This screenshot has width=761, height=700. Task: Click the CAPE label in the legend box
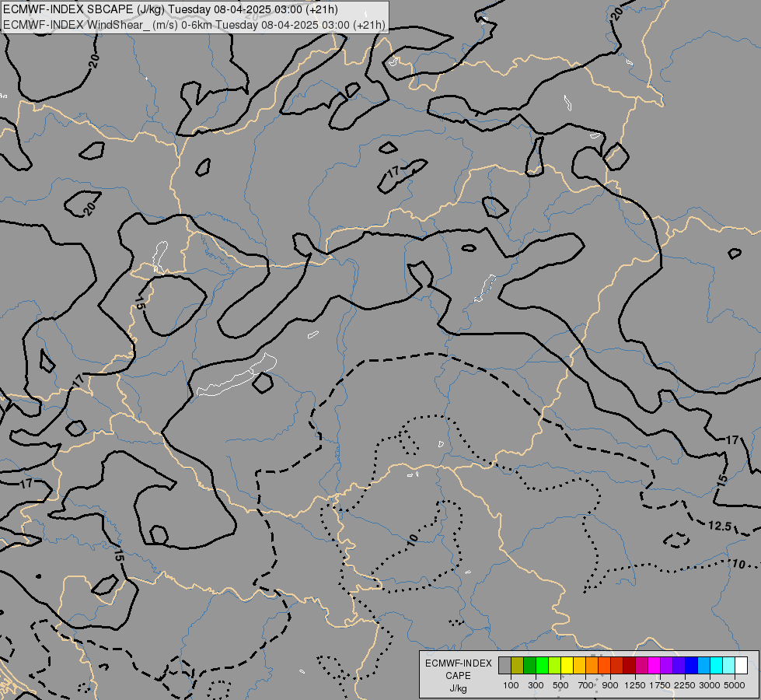(x=458, y=676)
